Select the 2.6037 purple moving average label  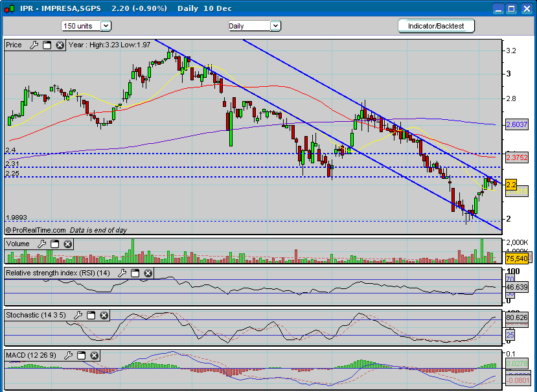(x=516, y=124)
